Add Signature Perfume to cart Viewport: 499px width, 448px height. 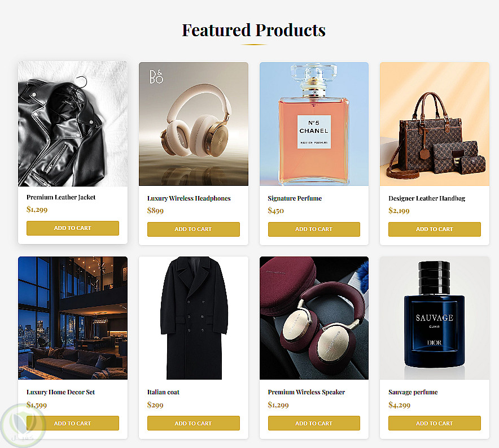(x=314, y=229)
